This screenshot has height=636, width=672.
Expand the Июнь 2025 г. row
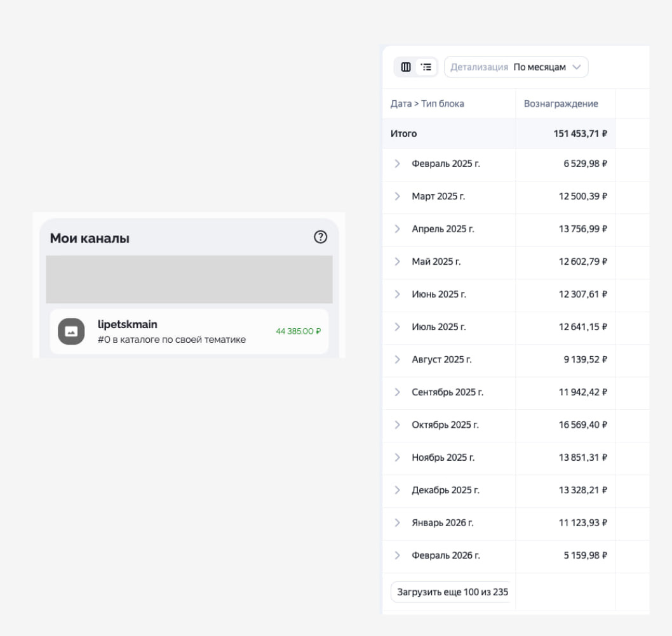pyautogui.click(x=398, y=294)
